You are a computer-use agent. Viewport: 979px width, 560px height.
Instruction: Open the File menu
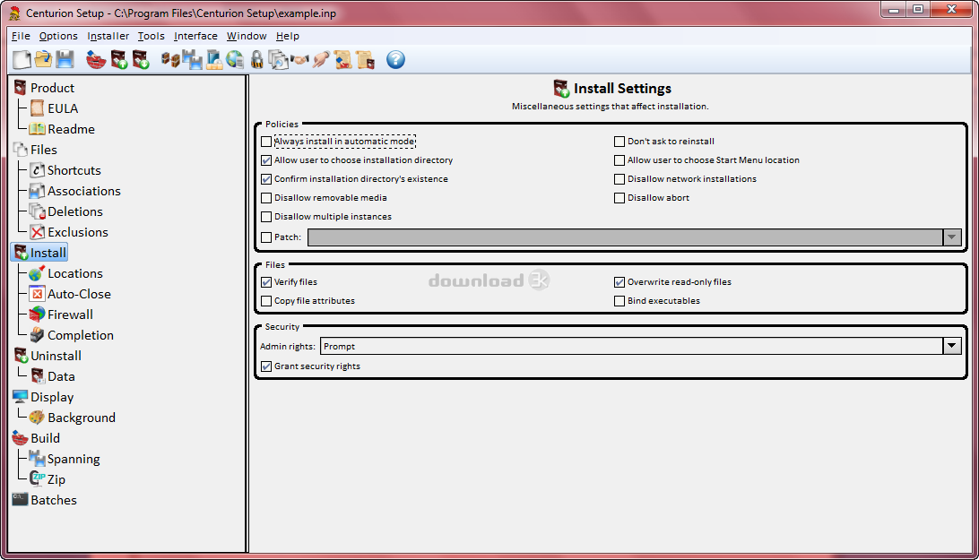coord(21,36)
